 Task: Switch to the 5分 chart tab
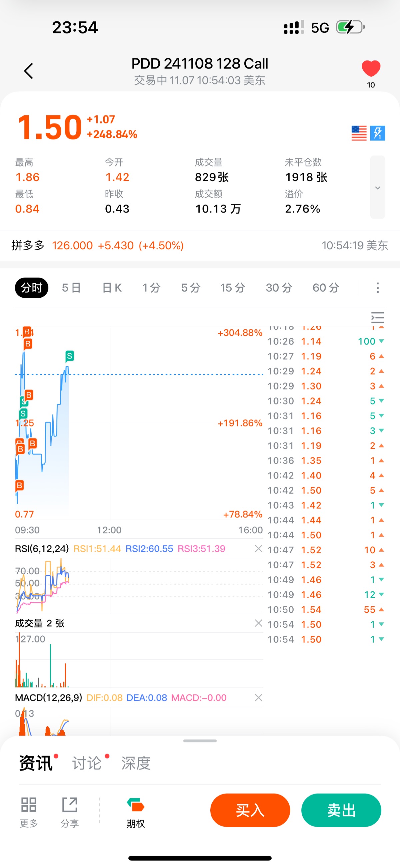pos(191,287)
